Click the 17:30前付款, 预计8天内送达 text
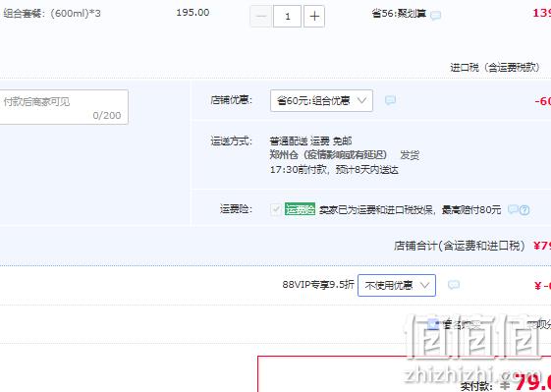Viewport: 551px width, 392px height. tap(334, 170)
